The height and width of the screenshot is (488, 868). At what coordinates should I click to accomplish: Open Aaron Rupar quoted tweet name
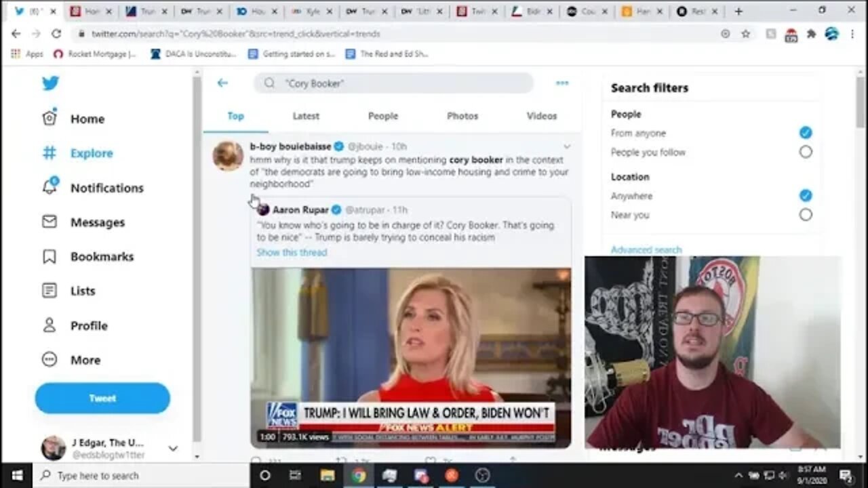(300, 210)
